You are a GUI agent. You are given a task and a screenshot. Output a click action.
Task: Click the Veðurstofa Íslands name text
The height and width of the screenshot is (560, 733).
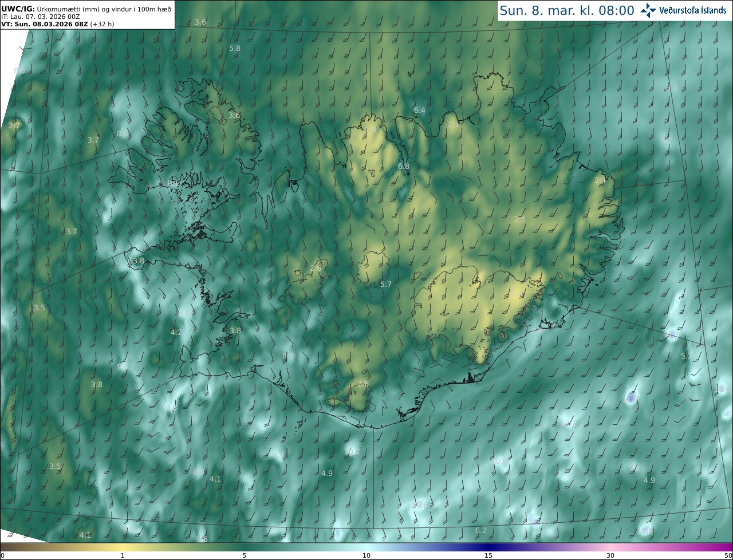[x=693, y=10]
